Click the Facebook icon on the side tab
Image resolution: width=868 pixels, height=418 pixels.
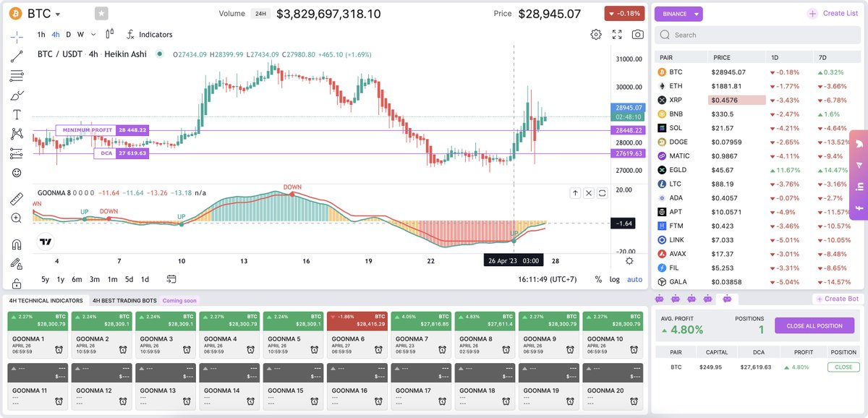[x=861, y=208]
